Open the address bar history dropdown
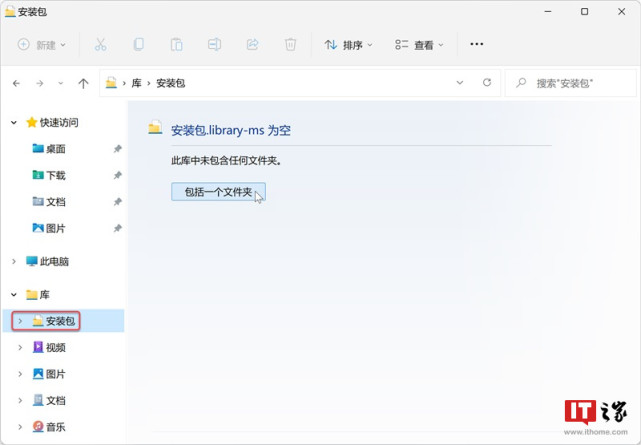The width and height of the screenshot is (641, 445). point(459,83)
